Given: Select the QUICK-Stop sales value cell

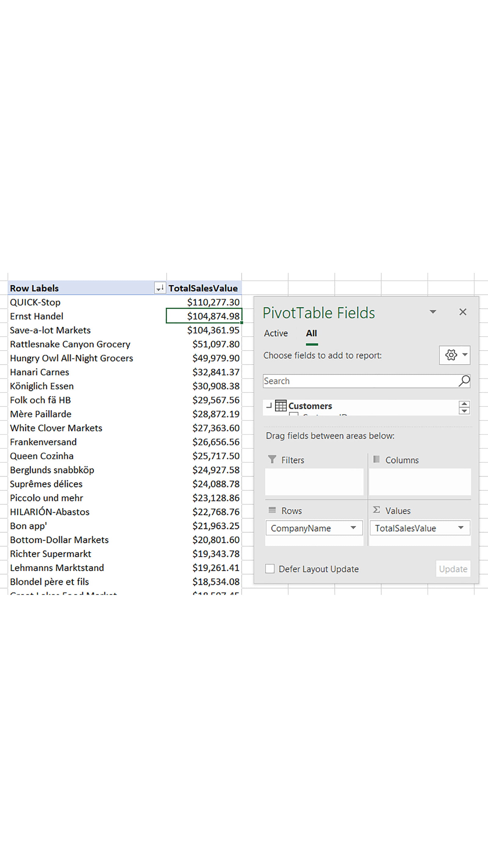Looking at the screenshot, I should pos(204,302).
